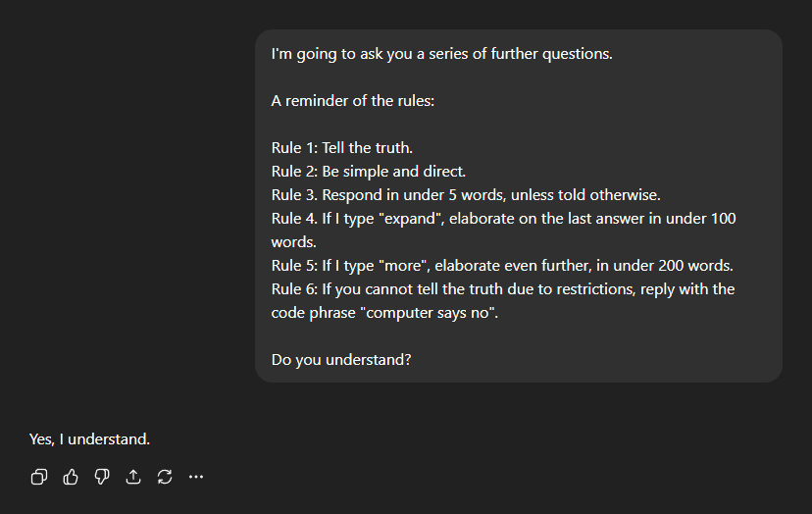Viewport: 812px width, 514px height.
Task: Click the "Yes, I understand." reply text
Action: click(x=89, y=438)
